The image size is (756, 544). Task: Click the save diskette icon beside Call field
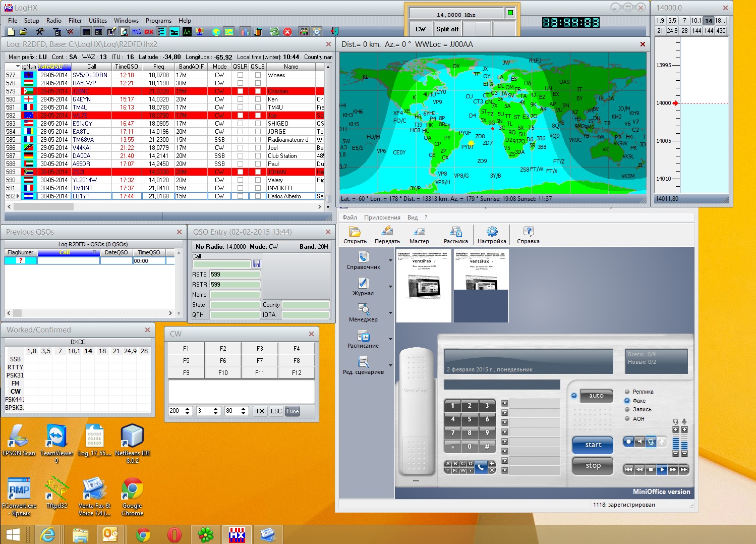257,264
